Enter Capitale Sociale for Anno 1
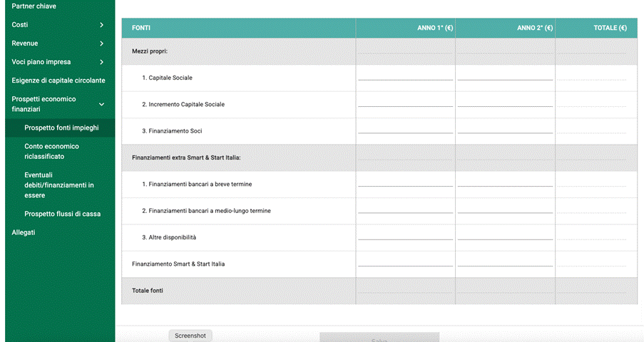The image size is (644, 342). coord(405,76)
